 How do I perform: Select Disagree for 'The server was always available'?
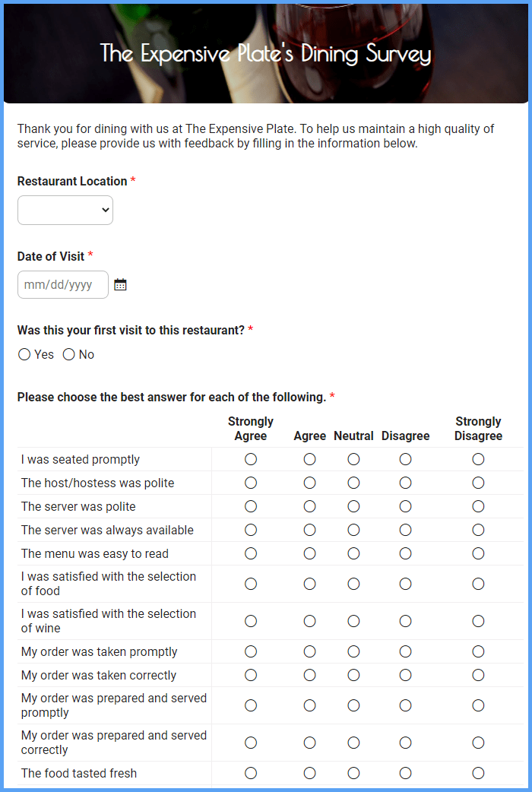(x=405, y=530)
